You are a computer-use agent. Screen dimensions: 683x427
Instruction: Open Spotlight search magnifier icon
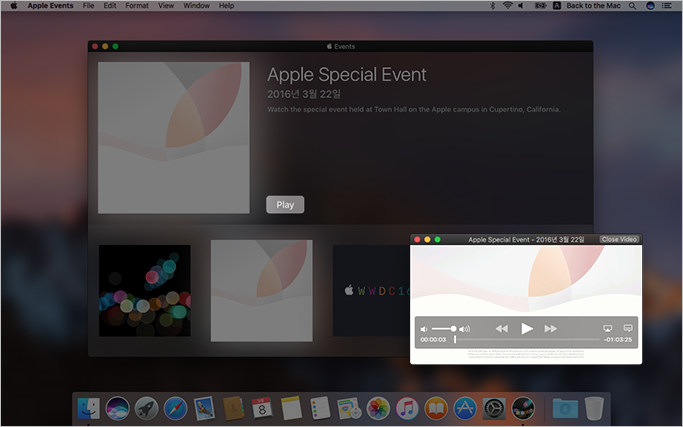[632, 6]
